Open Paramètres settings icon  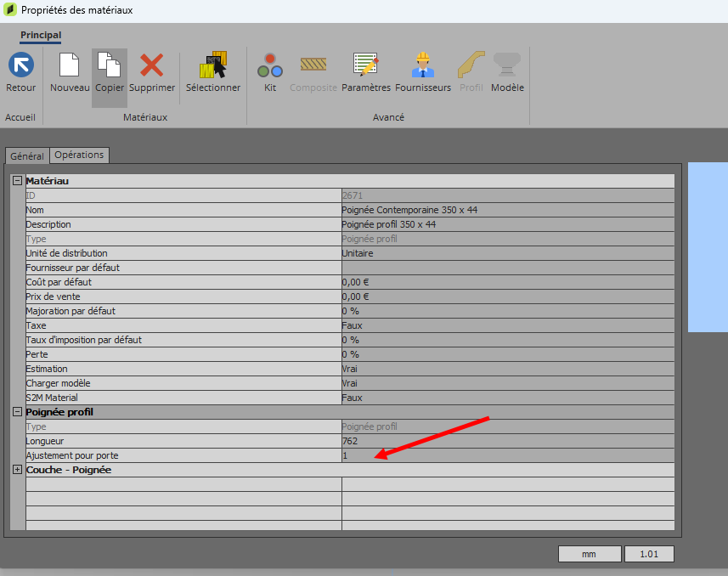pos(366,66)
